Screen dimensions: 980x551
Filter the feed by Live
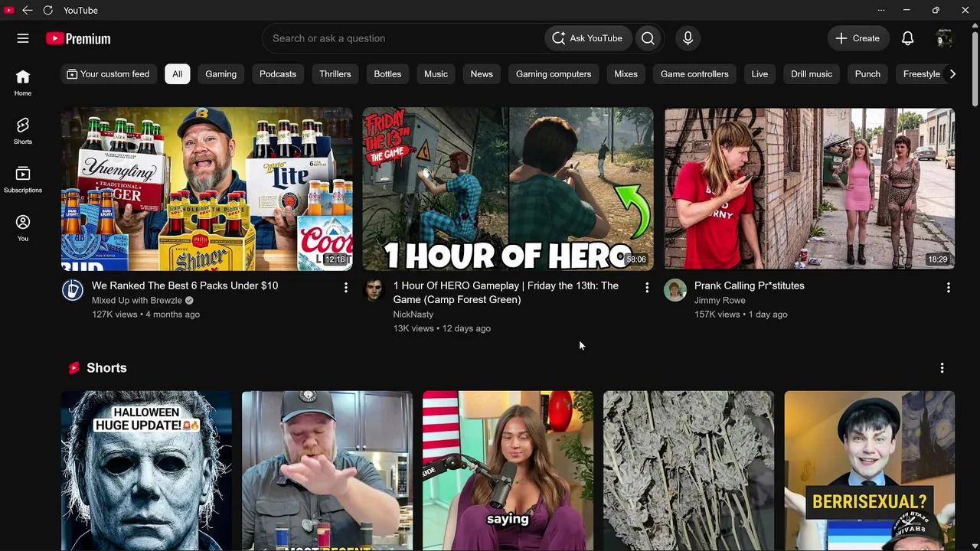tap(759, 74)
